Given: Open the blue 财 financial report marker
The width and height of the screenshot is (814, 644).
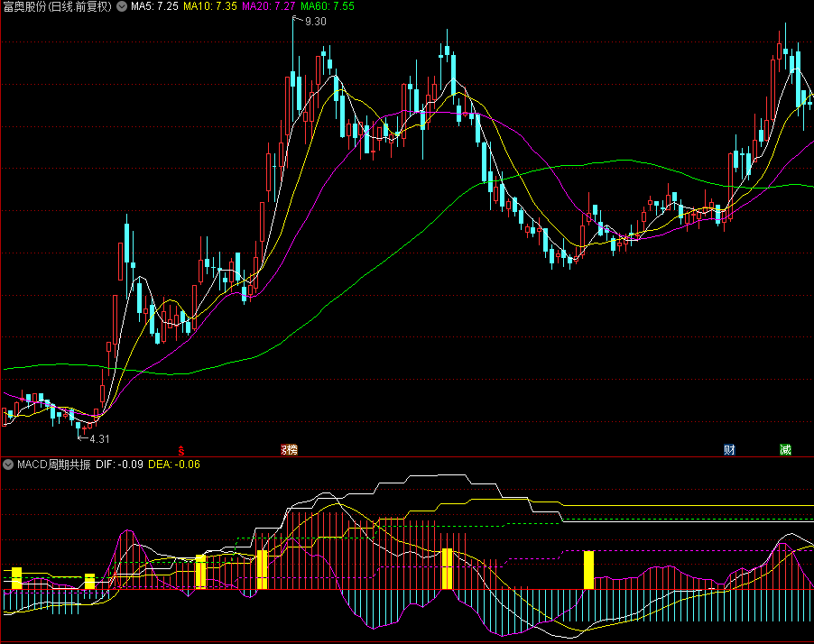Looking at the screenshot, I should click(x=729, y=450).
